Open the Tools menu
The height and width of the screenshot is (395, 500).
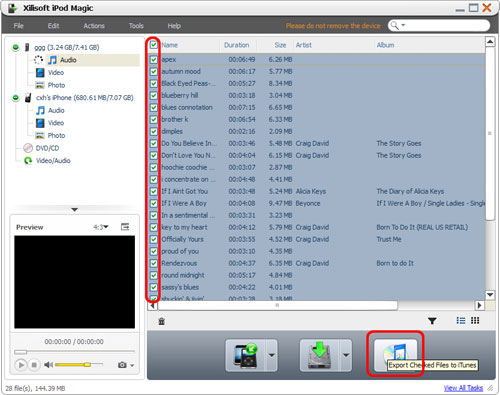point(136,26)
